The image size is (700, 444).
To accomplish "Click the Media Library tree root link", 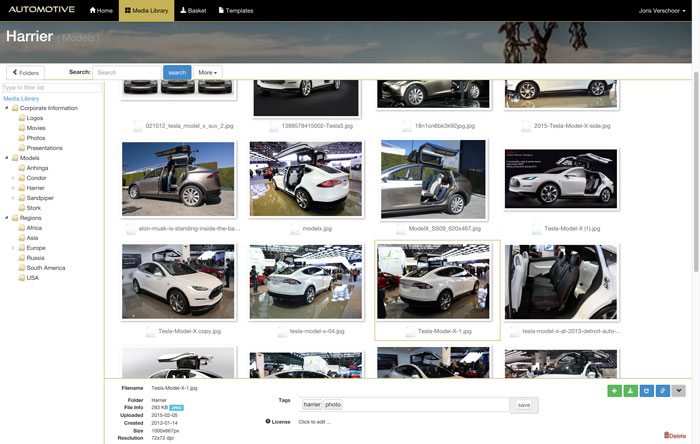I will 21,98.
